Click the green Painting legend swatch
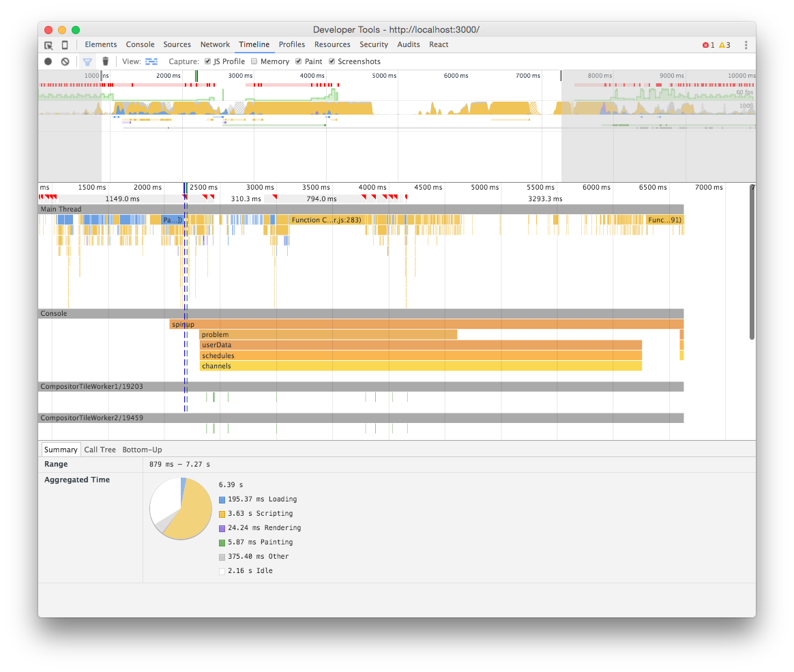794x672 pixels. (x=222, y=543)
